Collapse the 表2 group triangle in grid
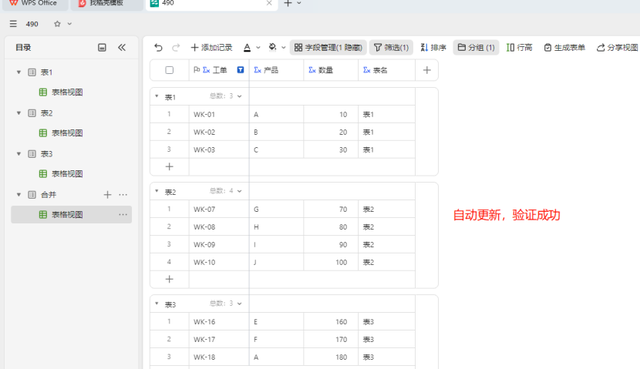The width and height of the screenshot is (640, 369). (157, 191)
